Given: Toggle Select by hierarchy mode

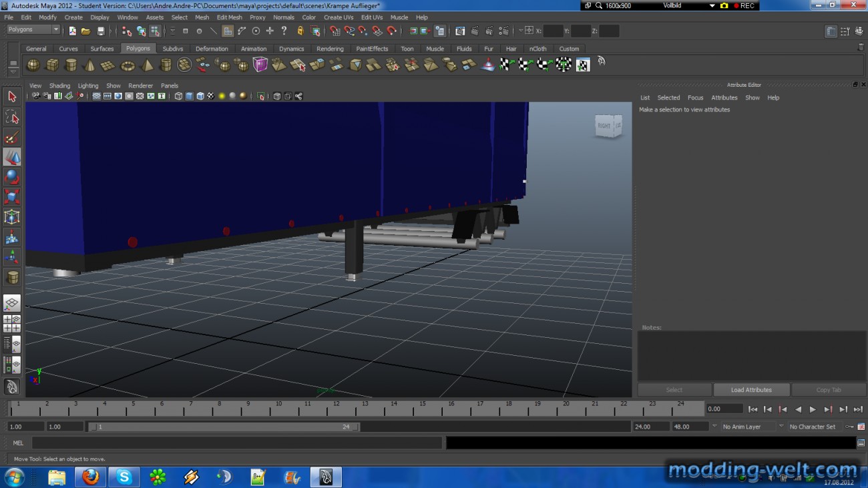Looking at the screenshot, I should coord(127,31).
